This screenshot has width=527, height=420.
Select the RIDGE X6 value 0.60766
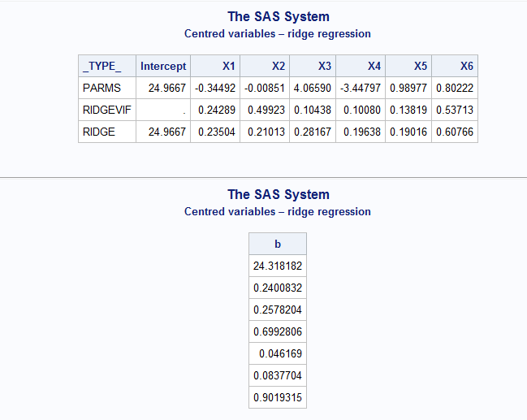(x=455, y=132)
